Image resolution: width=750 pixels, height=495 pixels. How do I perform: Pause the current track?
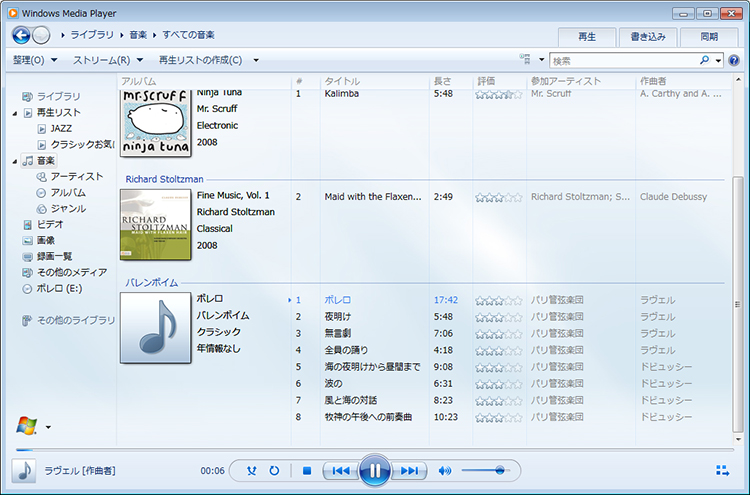(375, 471)
